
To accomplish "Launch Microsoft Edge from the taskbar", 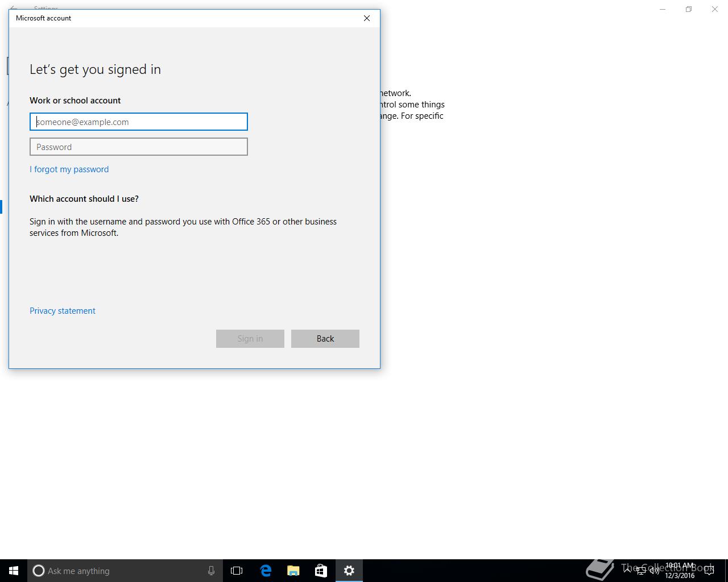I will 265,571.
